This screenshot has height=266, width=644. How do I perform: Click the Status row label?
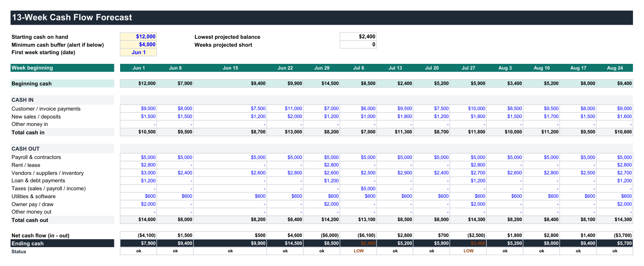click(19, 251)
